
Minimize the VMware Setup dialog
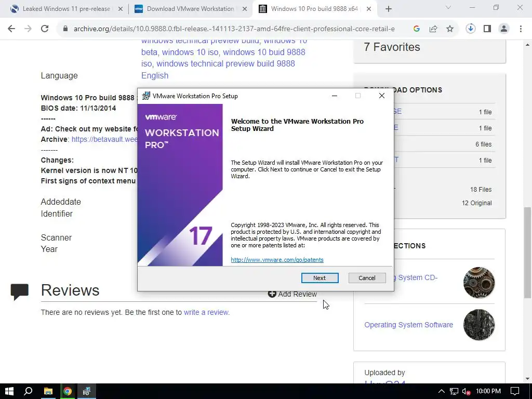point(334,96)
